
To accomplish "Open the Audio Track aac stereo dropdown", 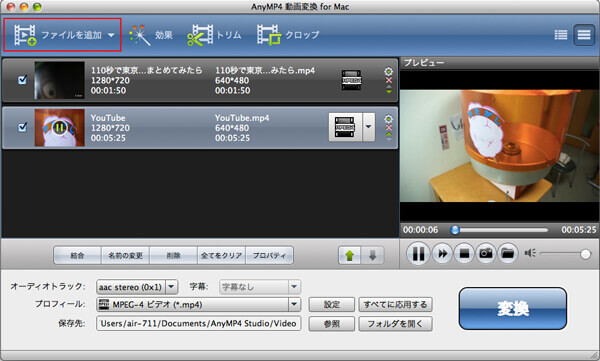I will pyautogui.click(x=137, y=287).
